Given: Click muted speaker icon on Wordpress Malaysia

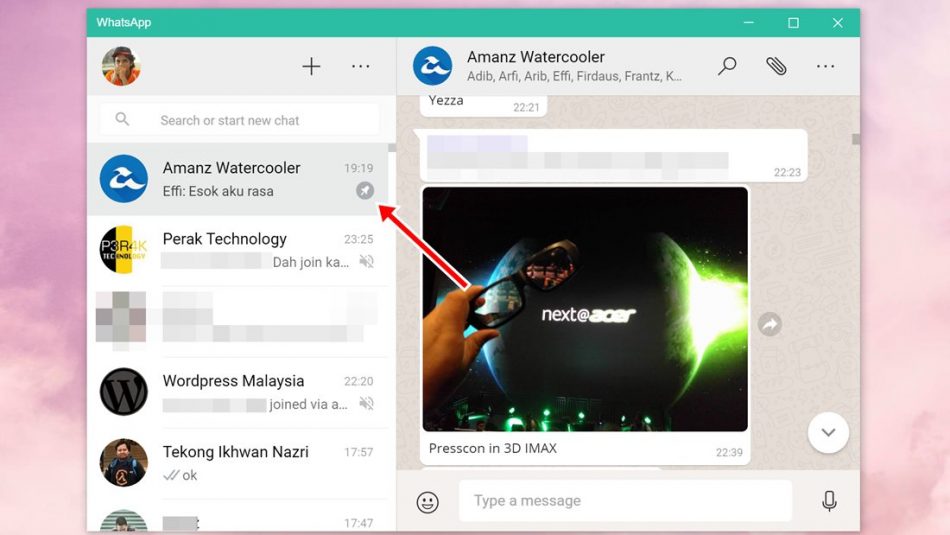Looking at the screenshot, I should tap(366, 404).
